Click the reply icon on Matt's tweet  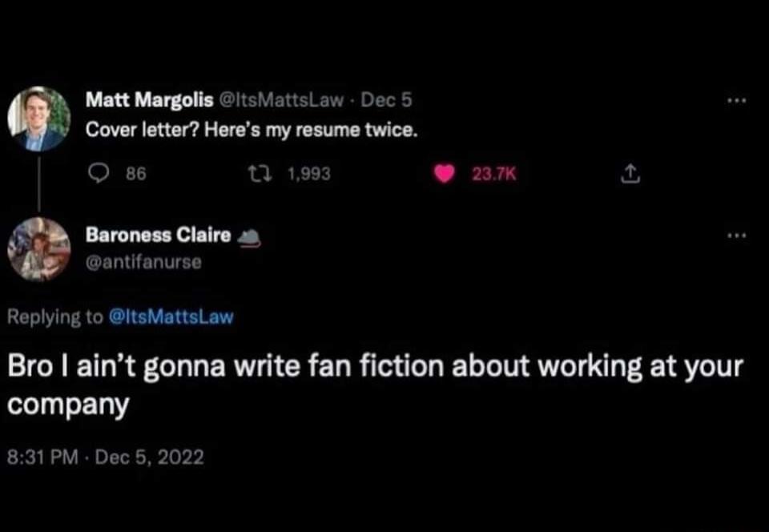pyautogui.click(x=99, y=173)
